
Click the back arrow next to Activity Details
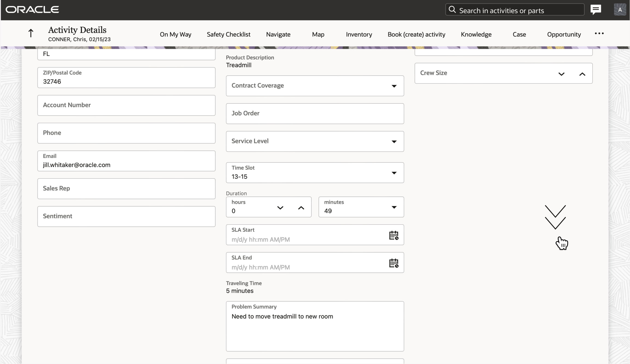(x=31, y=33)
